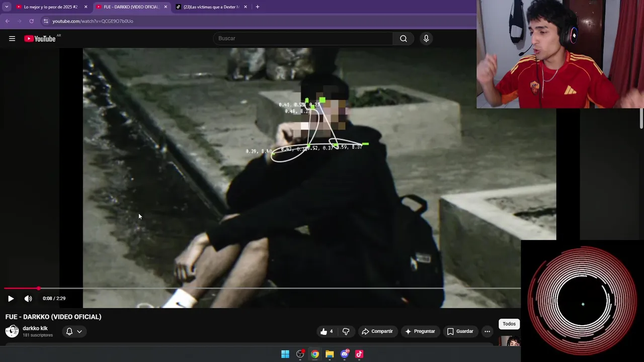Switch to the TikTok 'Las víctimas que a Dexter' tab
This screenshot has height=362, width=644.
point(211,7)
